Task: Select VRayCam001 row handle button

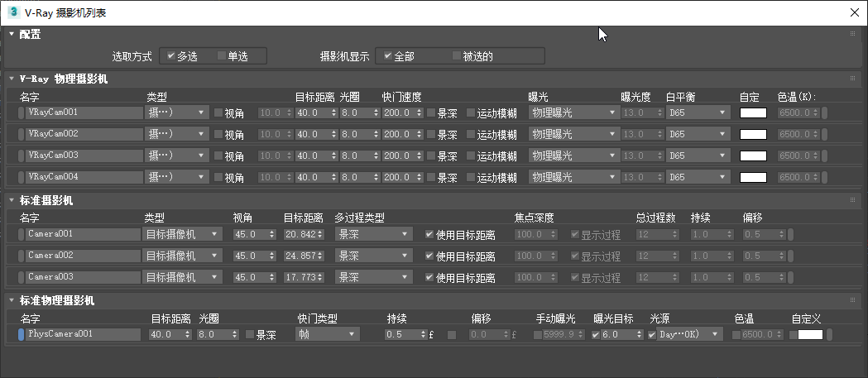Action: 21,112
